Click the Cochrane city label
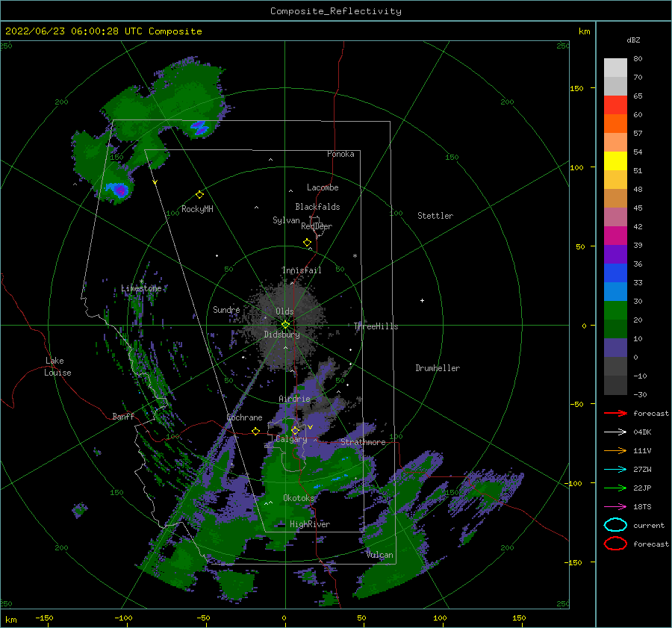The height and width of the screenshot is (628, 672). pos(244,417)
